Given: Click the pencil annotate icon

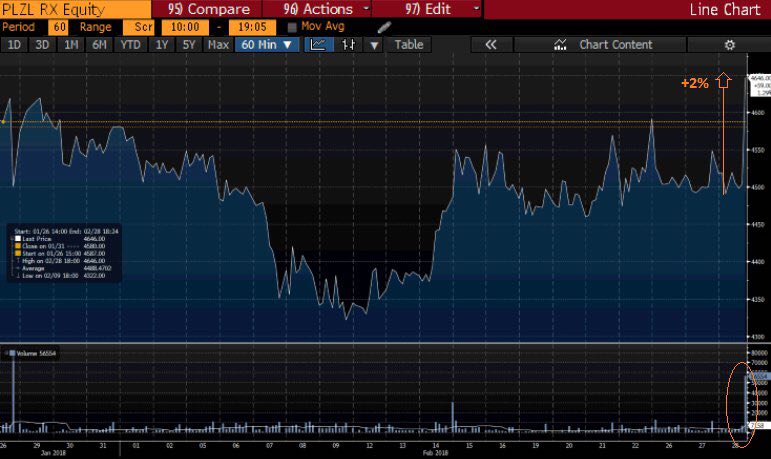Looking at the screenshot, I should point(384,27).
